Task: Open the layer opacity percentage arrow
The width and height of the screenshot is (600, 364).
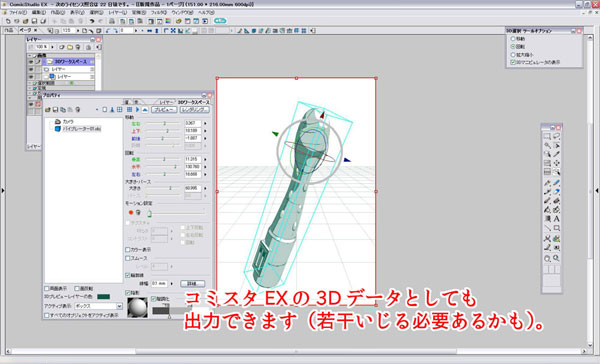Action: tap(52, 47)
